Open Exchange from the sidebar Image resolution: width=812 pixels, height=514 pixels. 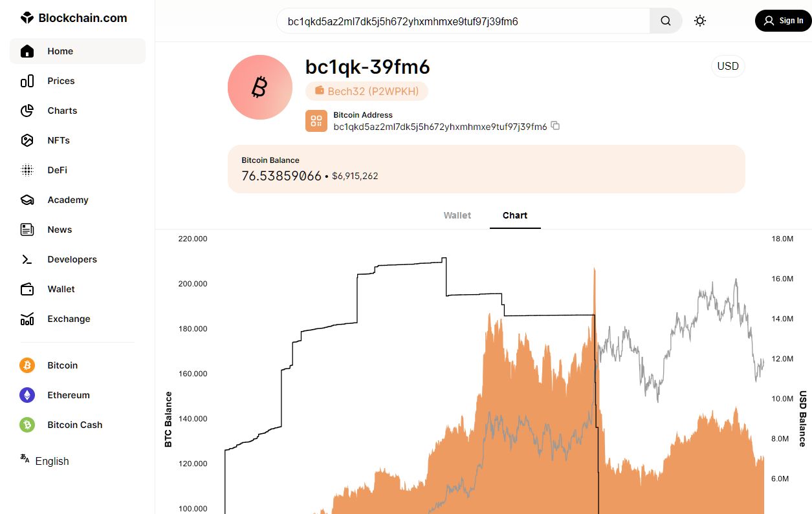point(69,319)
